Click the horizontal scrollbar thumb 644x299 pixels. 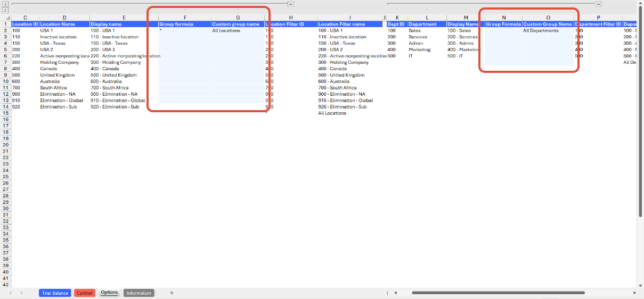pos(498,293)
